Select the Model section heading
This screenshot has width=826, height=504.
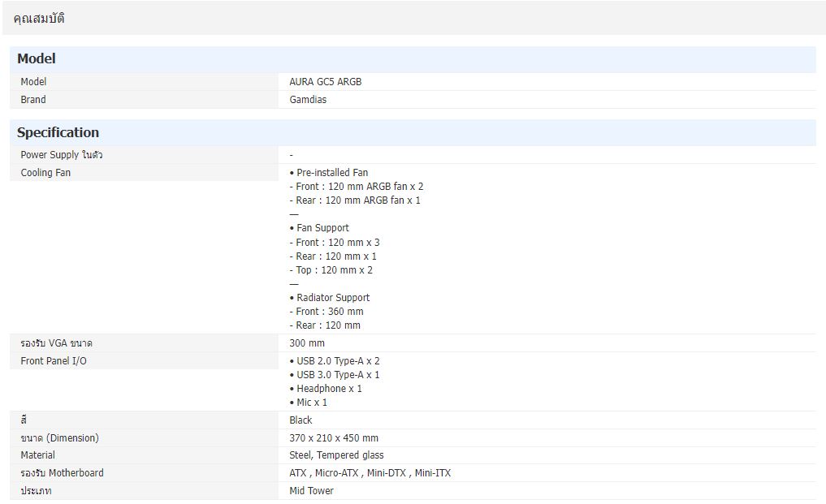[37, 58]
